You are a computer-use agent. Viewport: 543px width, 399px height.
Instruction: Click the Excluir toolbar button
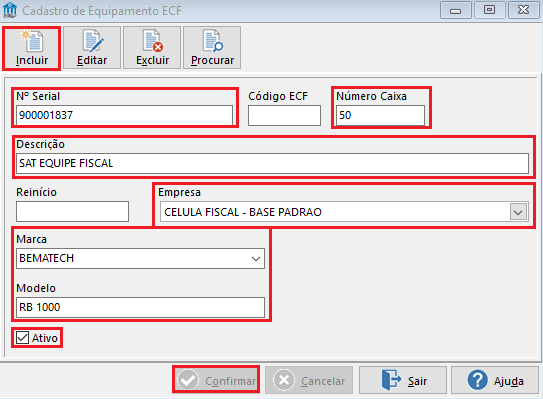pos(152,48)
